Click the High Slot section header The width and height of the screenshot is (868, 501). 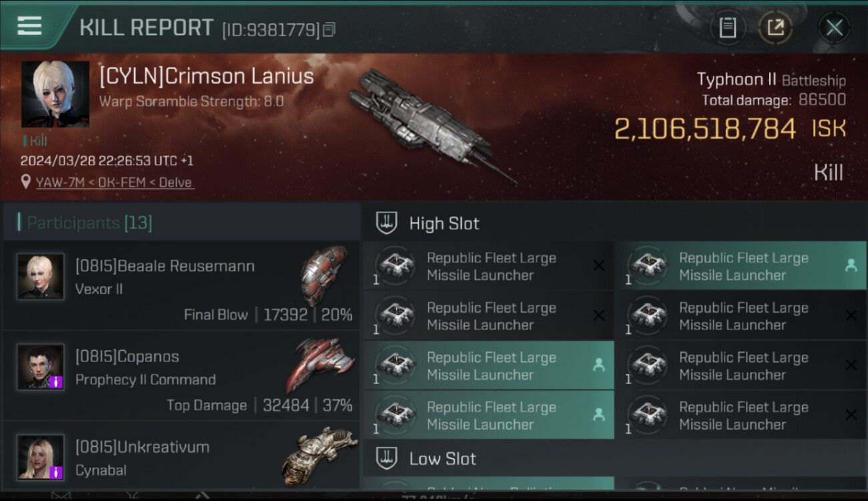pos(444,223)
